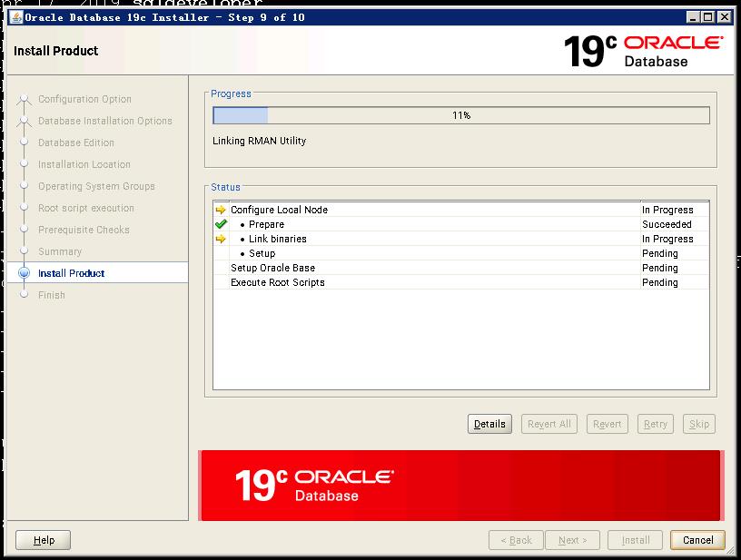Click the red Oracle 19c Database banner
This screenshot has width=741, height=560.
[461, 486]
